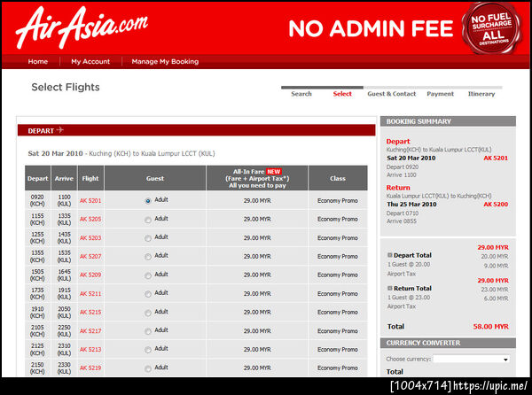Select Adult radio for flight AK 5219

tap(148, 368)
